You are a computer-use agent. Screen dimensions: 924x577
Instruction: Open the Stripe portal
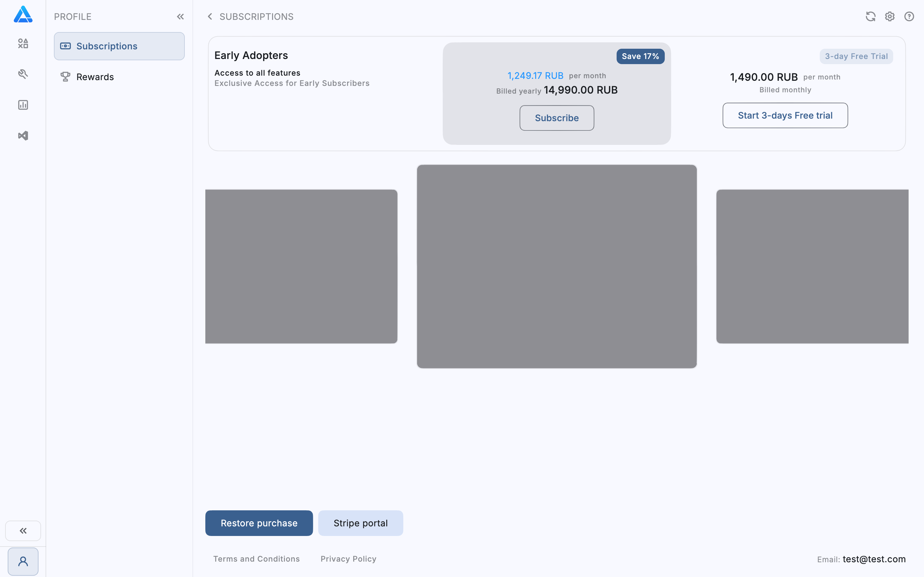tap(360, 523)
